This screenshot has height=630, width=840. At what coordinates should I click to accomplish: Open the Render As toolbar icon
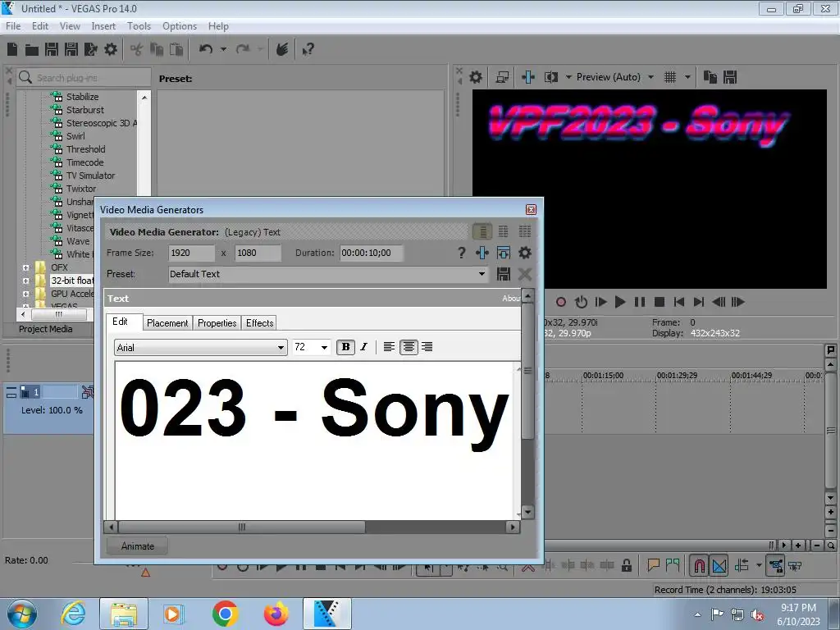pyautogui.click(x=90, y=49)
